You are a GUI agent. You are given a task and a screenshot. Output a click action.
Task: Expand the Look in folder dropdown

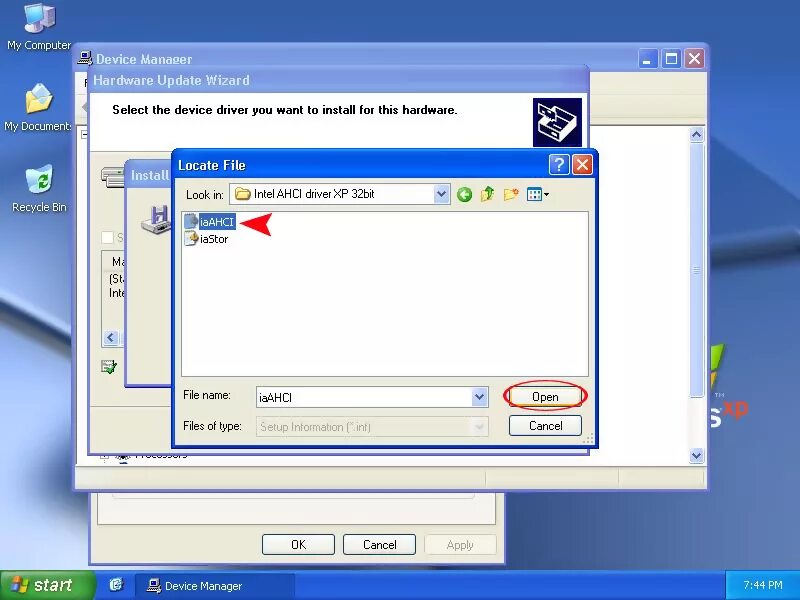click(441, 194)
